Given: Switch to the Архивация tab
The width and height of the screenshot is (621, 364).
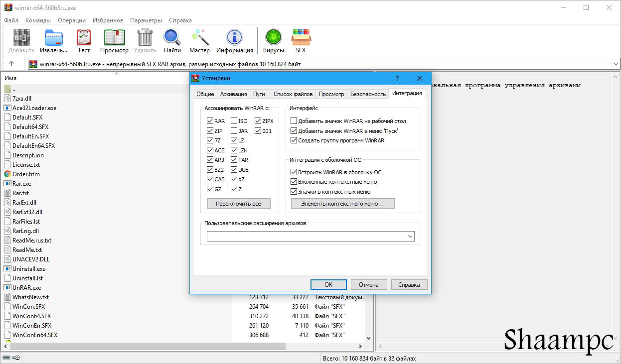Looking at the screenshot, I should point(233,93).
